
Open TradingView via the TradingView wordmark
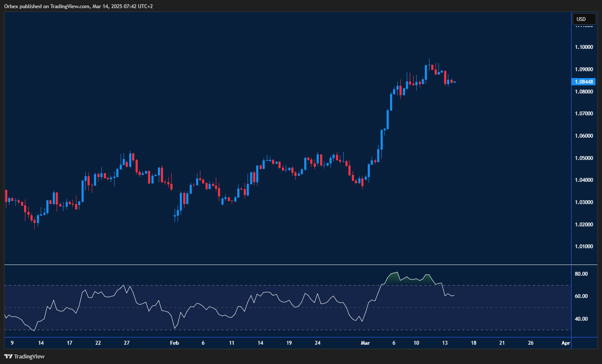pos(30,356)
